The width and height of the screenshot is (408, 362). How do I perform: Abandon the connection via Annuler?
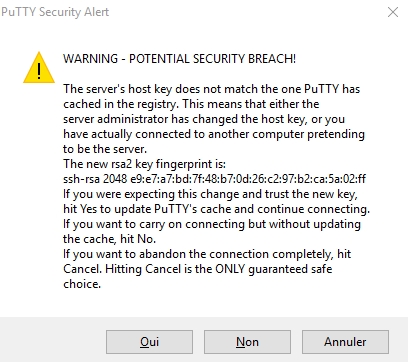[x=345, y=342]
